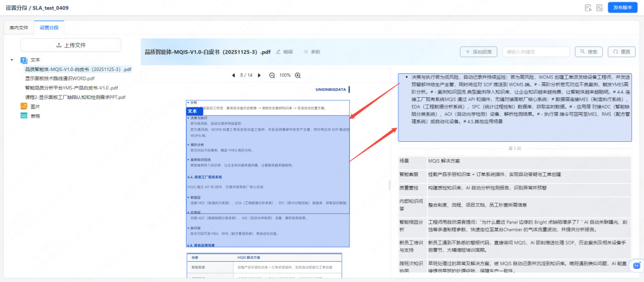Click the orange 图片 category icon

coord(24,106)
